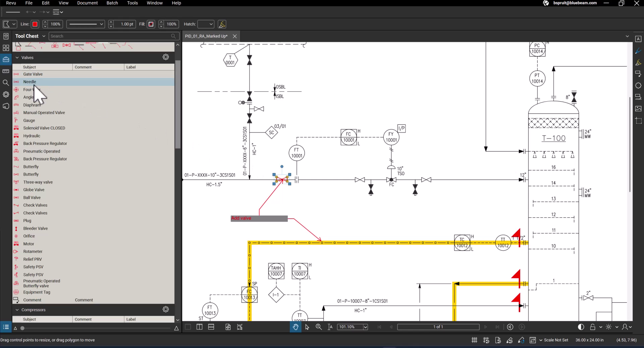Screen dimensions: 644x348
Task: Click inside the Tool Chest search field
Action: (x=111, y=36)
